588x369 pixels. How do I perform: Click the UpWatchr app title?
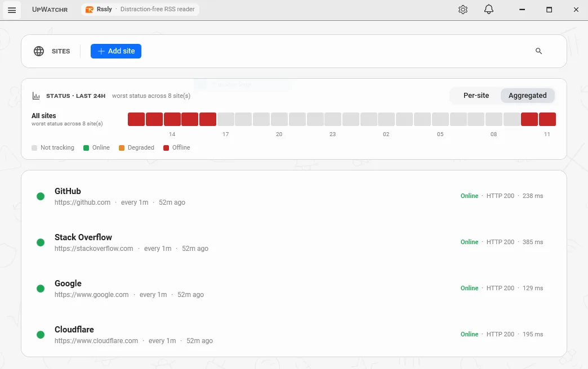(50, 10)
